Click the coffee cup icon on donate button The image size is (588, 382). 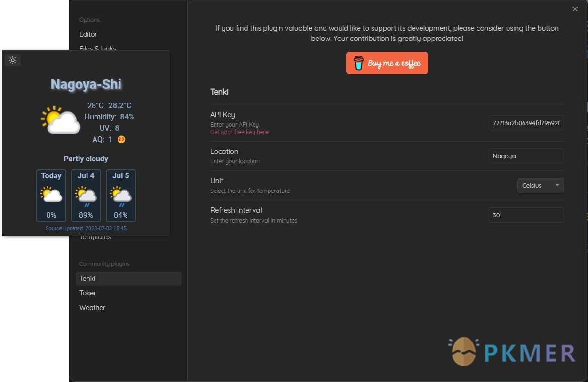pos(358,63)
